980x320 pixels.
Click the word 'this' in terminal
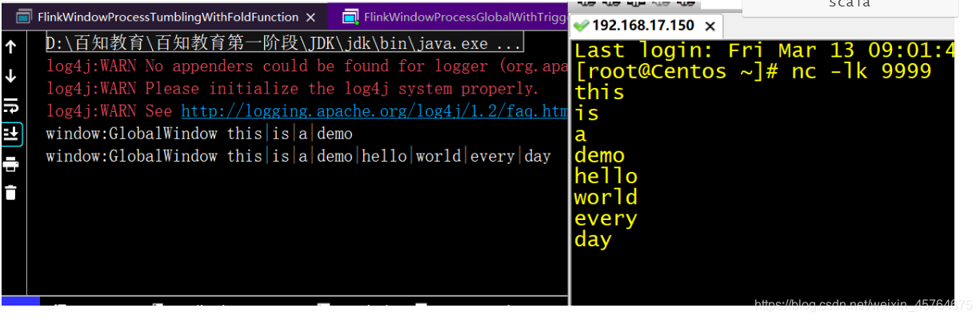599,92
